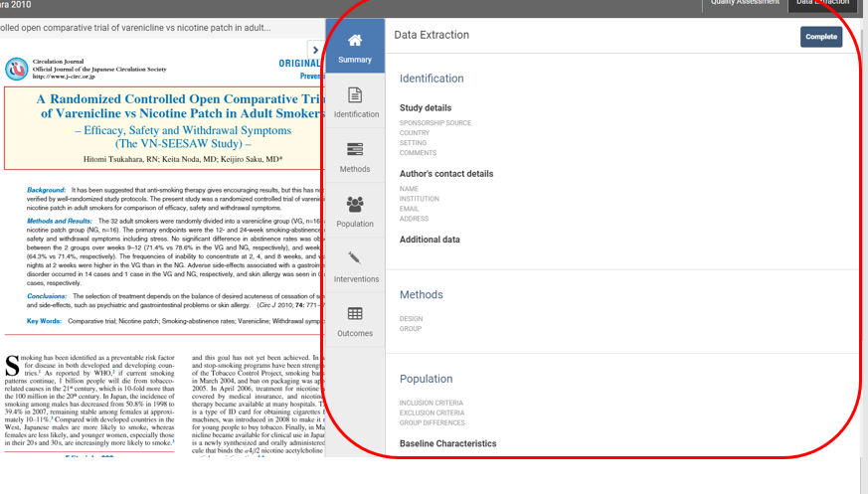The image size is (868, 494).
Task: Select the Identification document icon
Action: click(x=355, y=95)
